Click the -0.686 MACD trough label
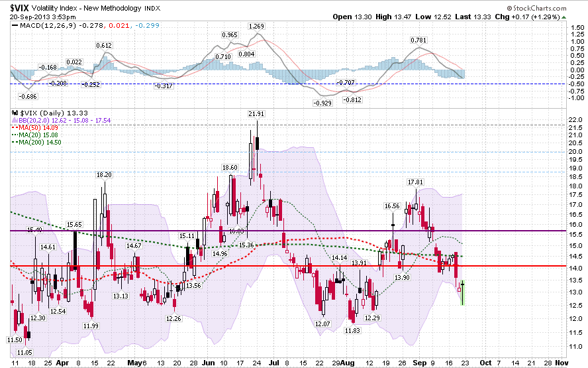 point(28,97)
